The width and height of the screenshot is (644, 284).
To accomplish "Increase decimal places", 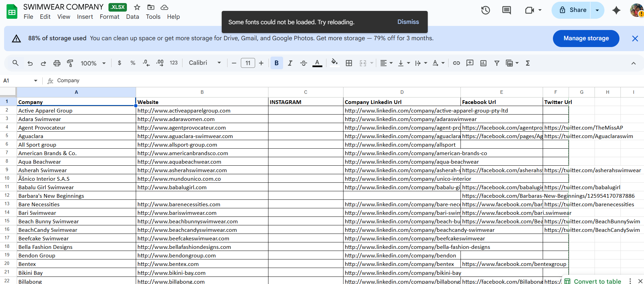I will [160, 63].
